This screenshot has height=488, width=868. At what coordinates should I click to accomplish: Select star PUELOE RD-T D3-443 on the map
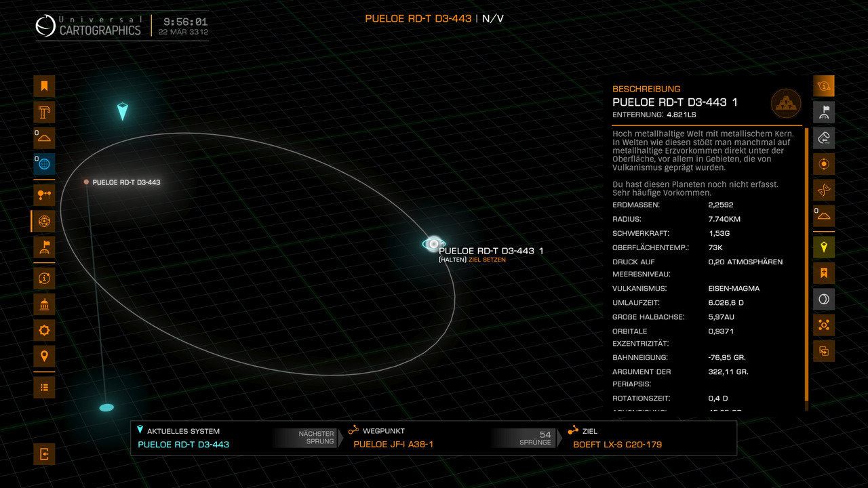[x=86, y=182]
